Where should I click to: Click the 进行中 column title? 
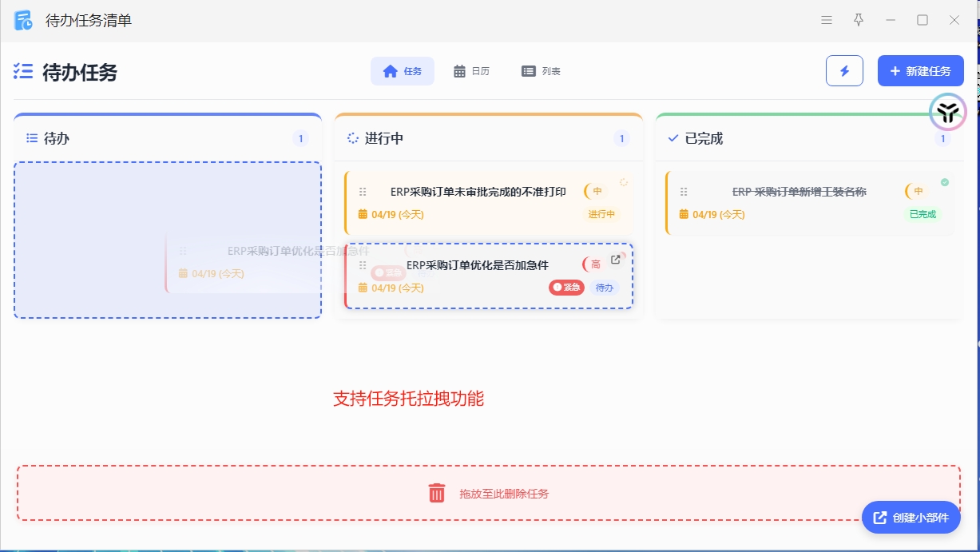click(x=384, y=138)
